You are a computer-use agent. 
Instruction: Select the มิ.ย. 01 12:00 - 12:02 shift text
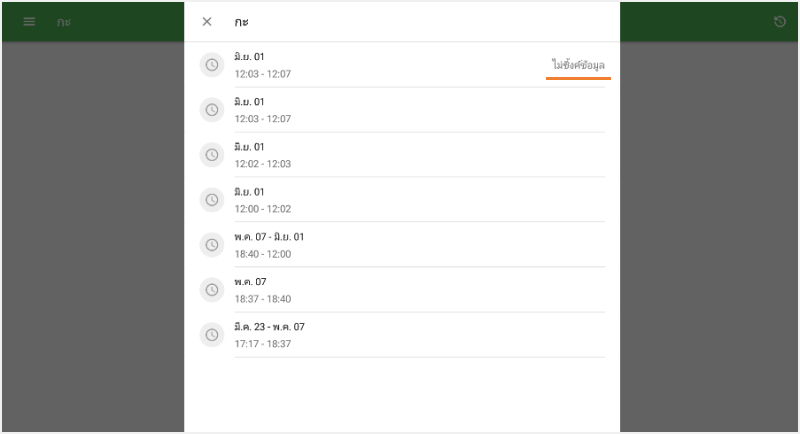coord(263,200)
